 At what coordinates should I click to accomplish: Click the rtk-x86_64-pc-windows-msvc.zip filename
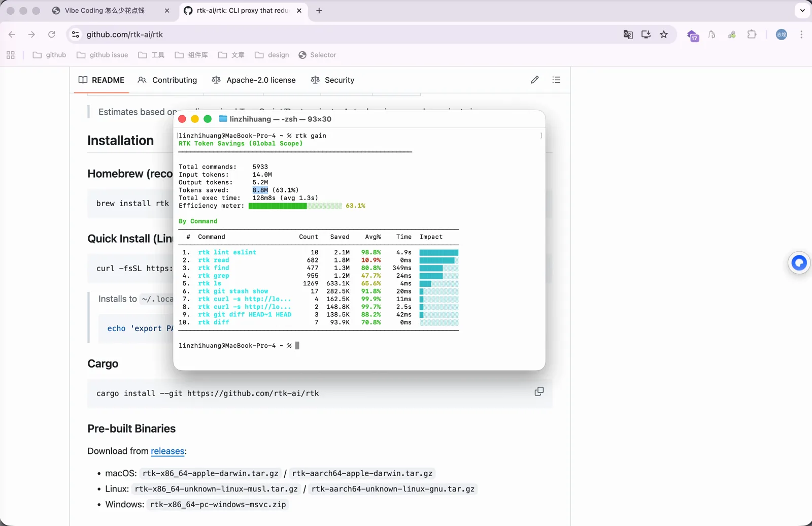point(218,505)
